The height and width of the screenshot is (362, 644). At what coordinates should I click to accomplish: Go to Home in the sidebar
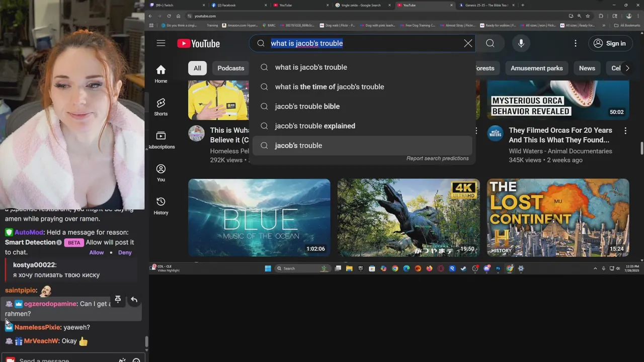[x=161, y=74]
